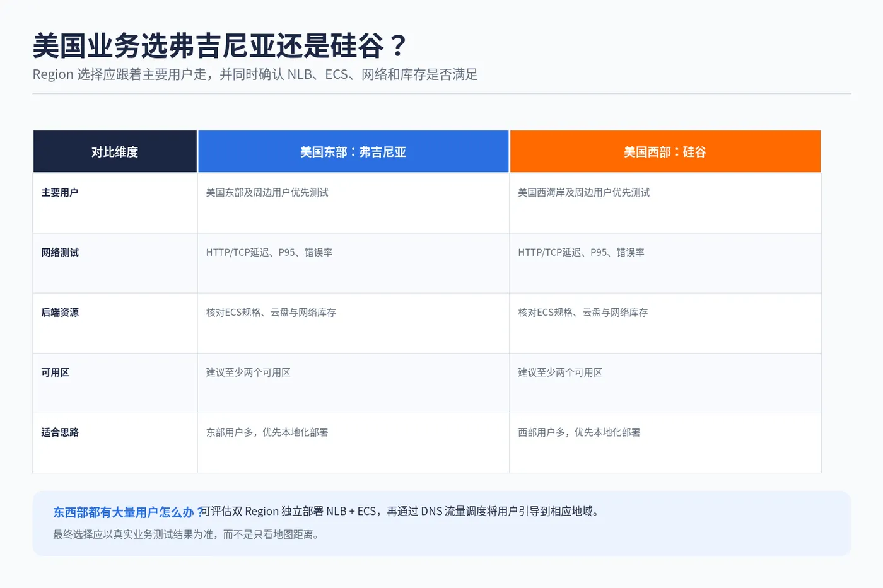Click the 可用区 row label
883x588 pixels.
[56, 372]
